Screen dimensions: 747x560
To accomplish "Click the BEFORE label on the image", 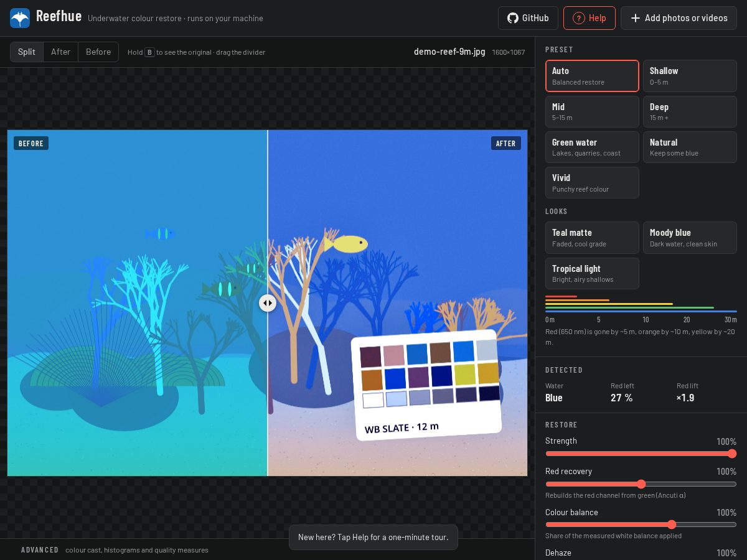I will coord(31,144).
